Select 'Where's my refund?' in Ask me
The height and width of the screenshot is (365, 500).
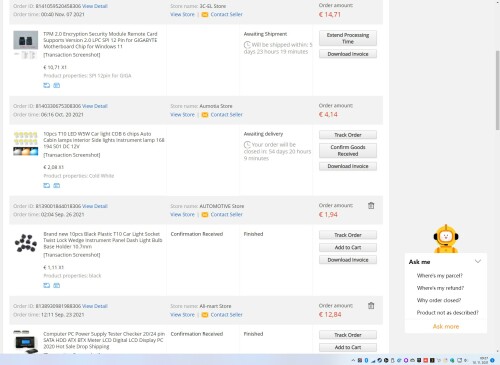(x=440, y=288)
